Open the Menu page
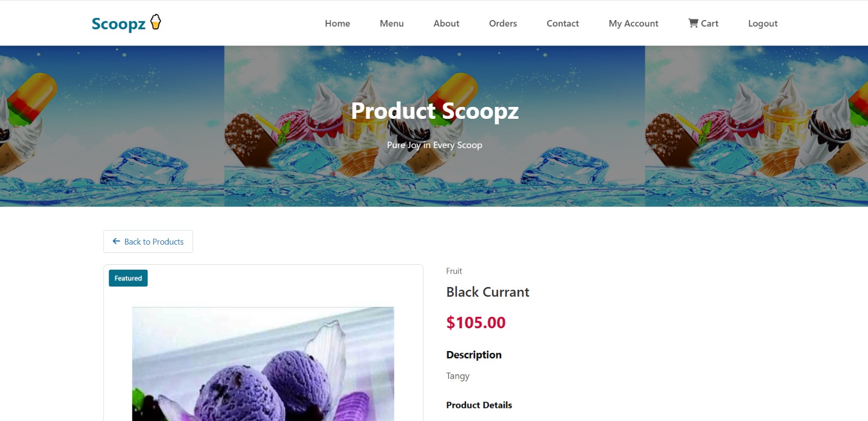 tap(392, 23)
